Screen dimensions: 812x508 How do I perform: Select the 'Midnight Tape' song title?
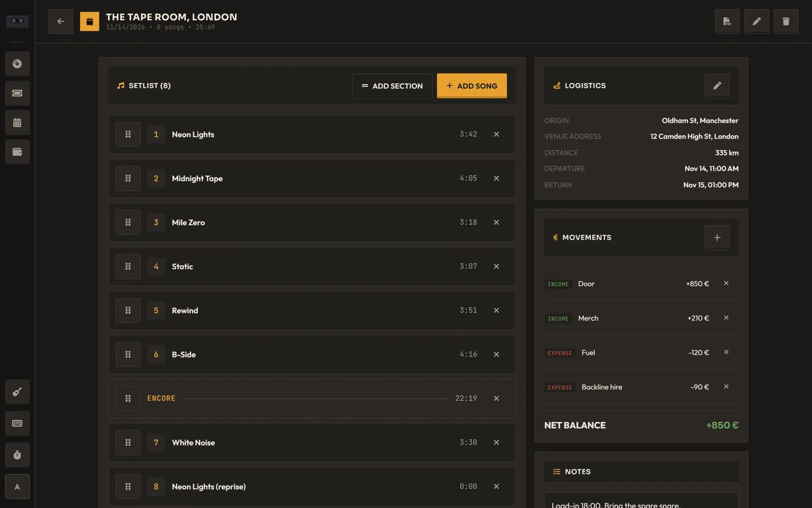[x=197, y=178]
